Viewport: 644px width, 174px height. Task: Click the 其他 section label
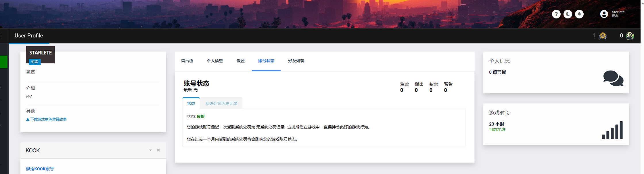pos(30,111)
